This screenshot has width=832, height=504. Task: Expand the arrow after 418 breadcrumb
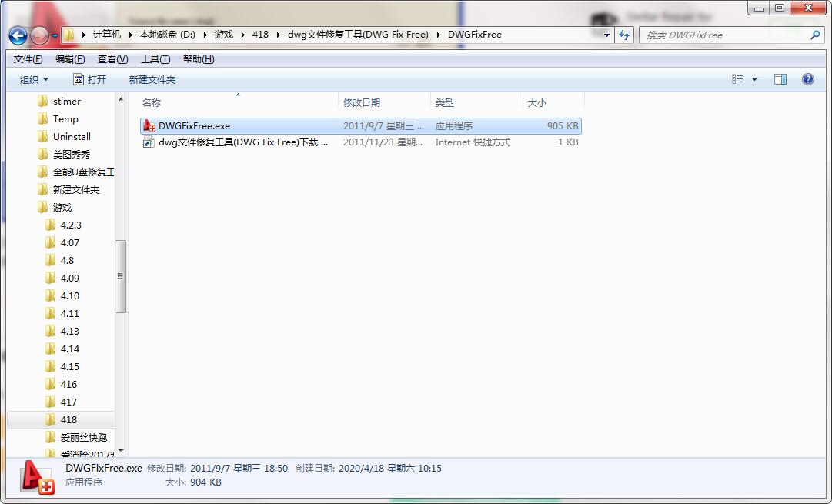[278, 35]
